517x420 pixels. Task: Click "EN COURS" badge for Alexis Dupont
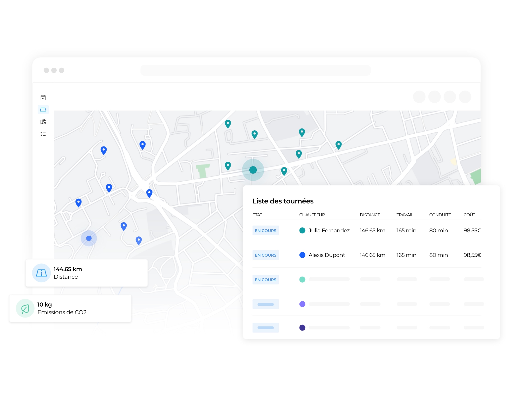(x=265, y=255)
